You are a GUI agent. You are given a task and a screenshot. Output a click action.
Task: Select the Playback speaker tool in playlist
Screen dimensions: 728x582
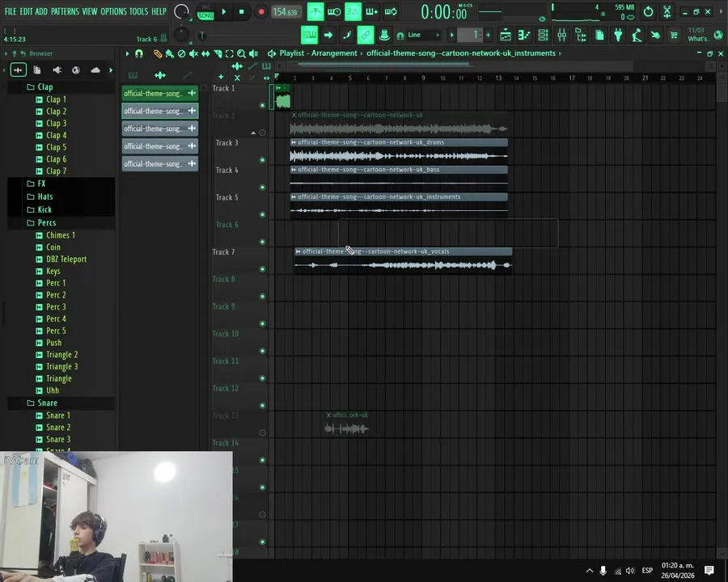tap(253, 54)
